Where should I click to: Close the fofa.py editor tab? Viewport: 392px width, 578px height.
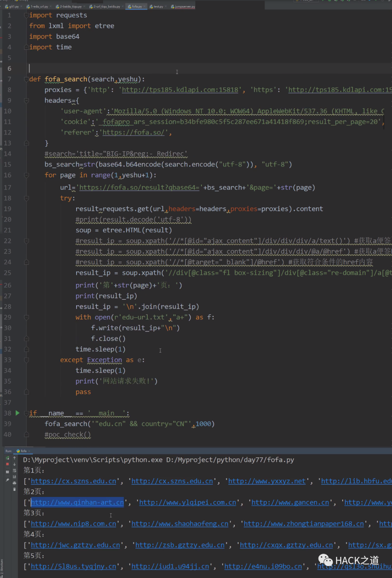[x=144, y=7]
